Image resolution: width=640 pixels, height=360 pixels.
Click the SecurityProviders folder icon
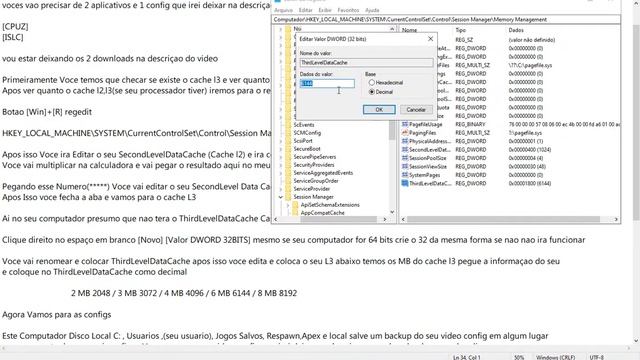pos(288,165)
